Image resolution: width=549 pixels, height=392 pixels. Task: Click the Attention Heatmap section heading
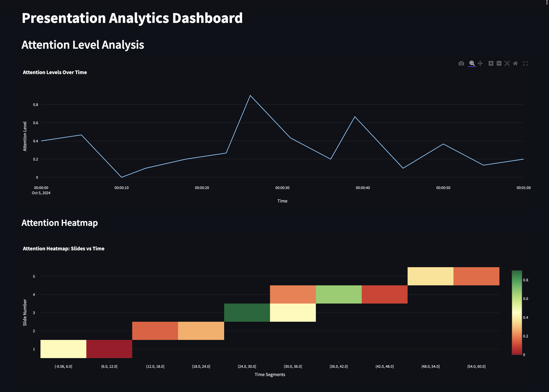tap(60, 222)
